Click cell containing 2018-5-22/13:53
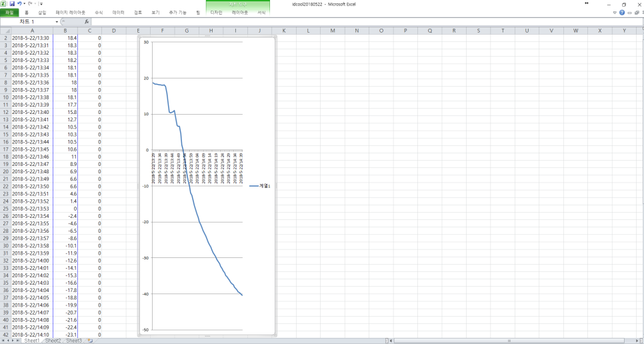Screen dimensions: 644x344 coord(32,209)
